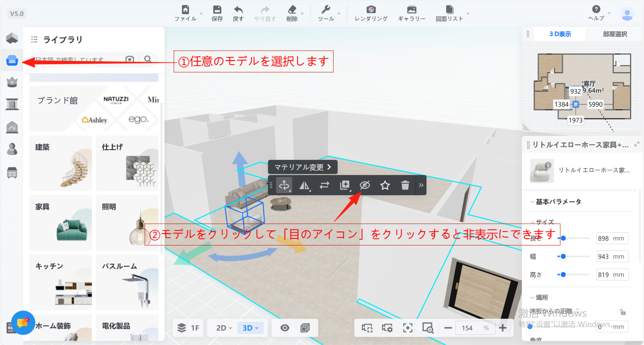Open the 照明 category
Viewport: 644px width, 345px height.
127,223
